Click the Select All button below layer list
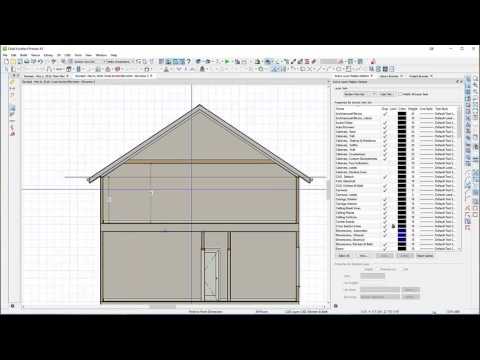Screen dimensions: 480x360 point(344,256)
